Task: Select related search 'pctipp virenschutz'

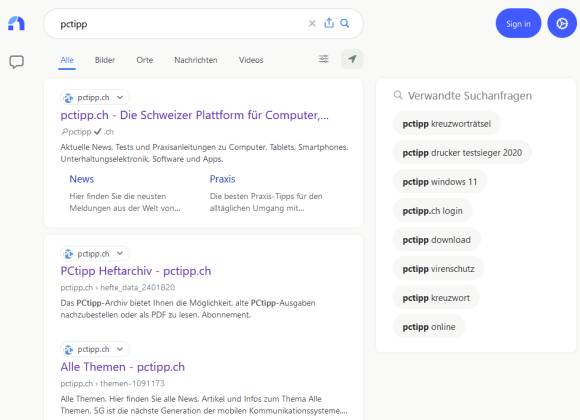Action: point(438,269)
